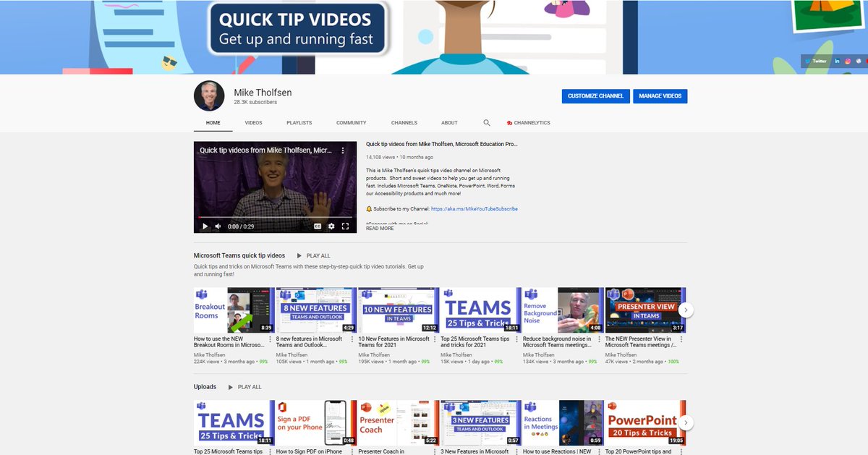Open the About tab
Image resolution: width=868 pixels, height=455 pixels.
pos(449,123)
